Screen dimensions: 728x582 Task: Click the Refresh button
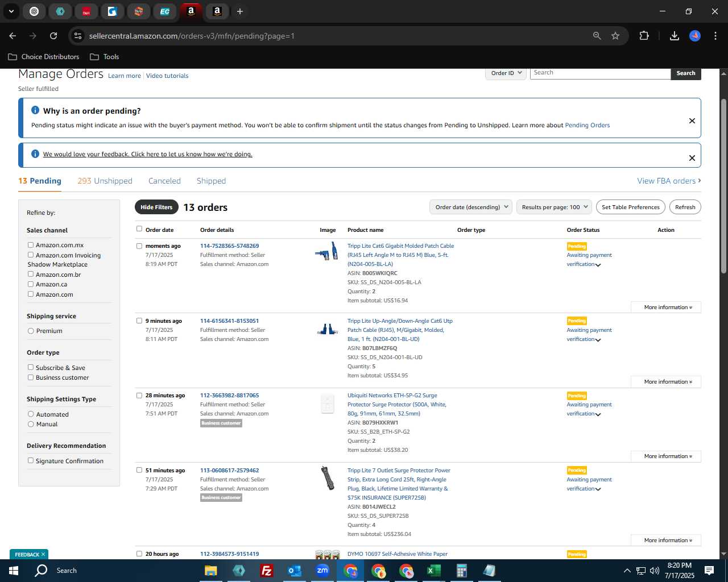[685, 207]
